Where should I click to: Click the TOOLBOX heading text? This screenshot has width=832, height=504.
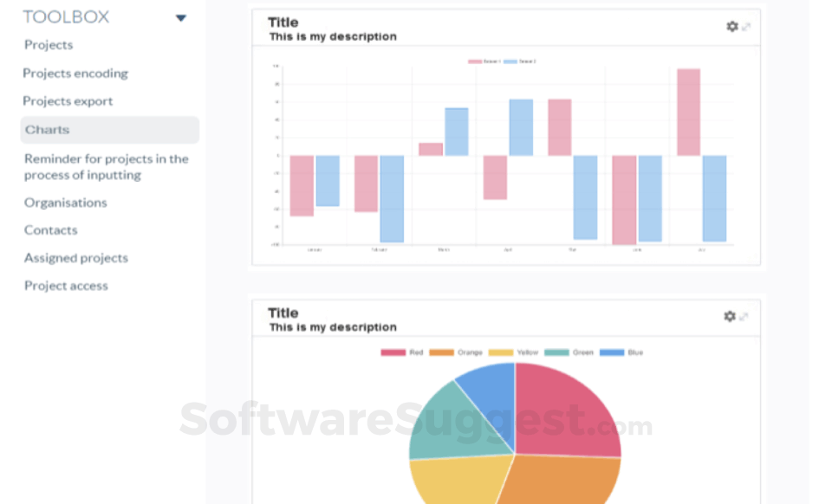(x=66, y=17)
